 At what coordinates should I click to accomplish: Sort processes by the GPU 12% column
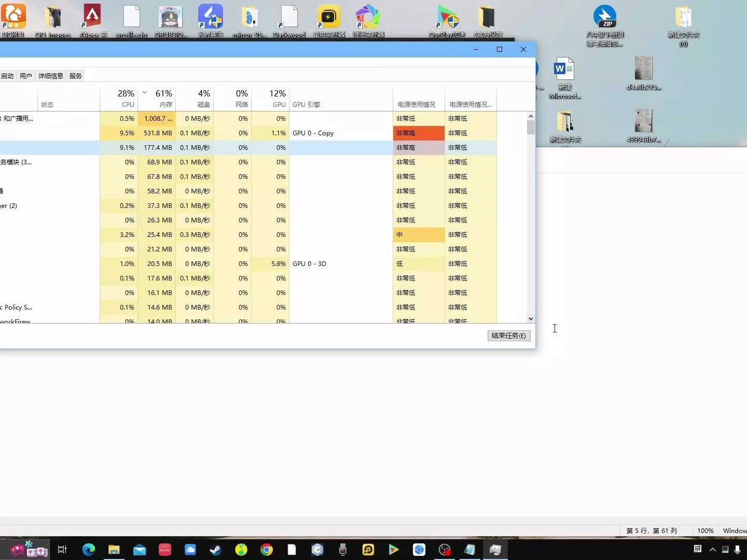click(270, 99)
